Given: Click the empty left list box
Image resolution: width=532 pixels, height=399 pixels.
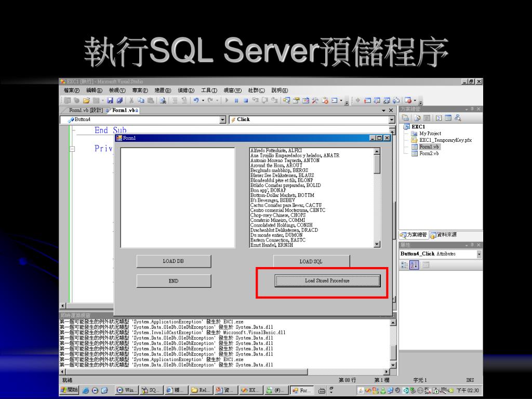Looking at the screenshot, I should click(178, 198).
